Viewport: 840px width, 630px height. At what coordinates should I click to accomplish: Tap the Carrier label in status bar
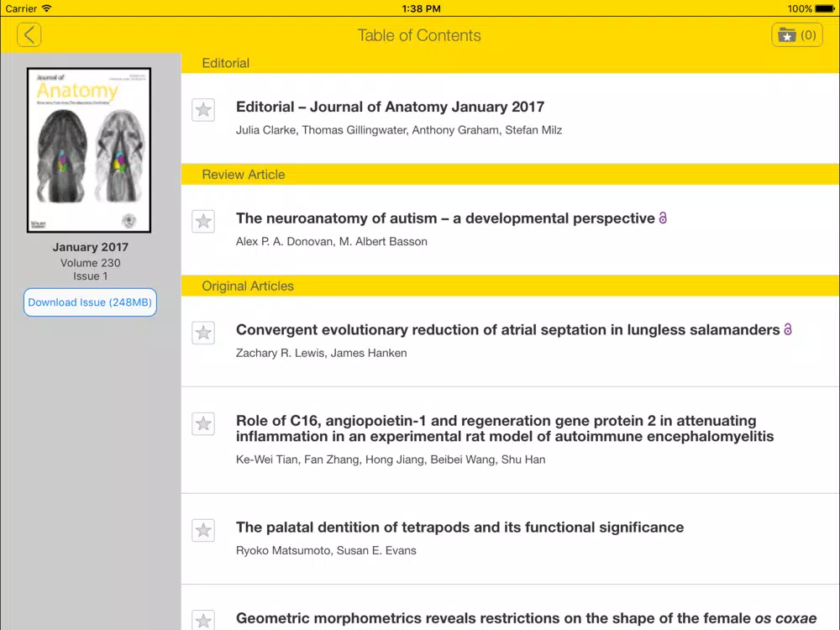click(x=21, y=8)
